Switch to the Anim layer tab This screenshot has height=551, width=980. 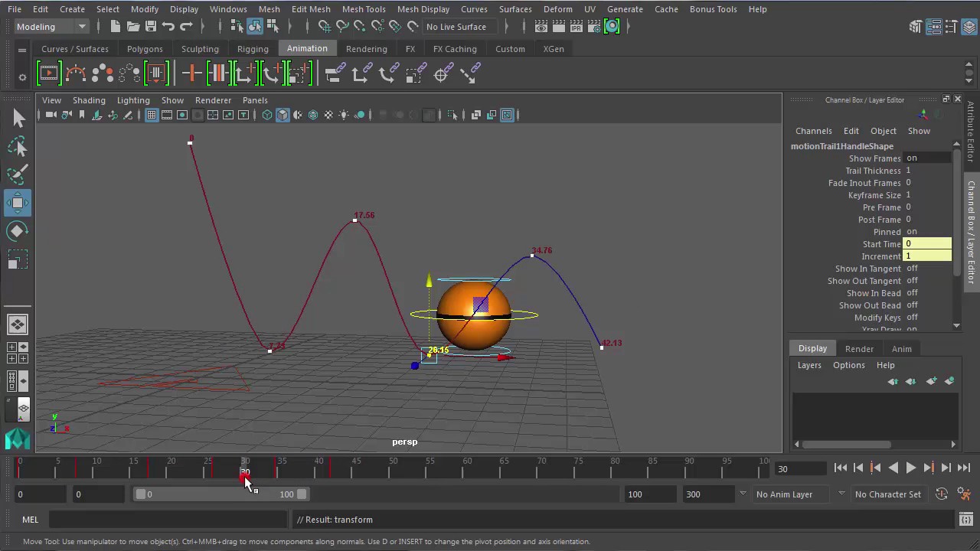901,348
